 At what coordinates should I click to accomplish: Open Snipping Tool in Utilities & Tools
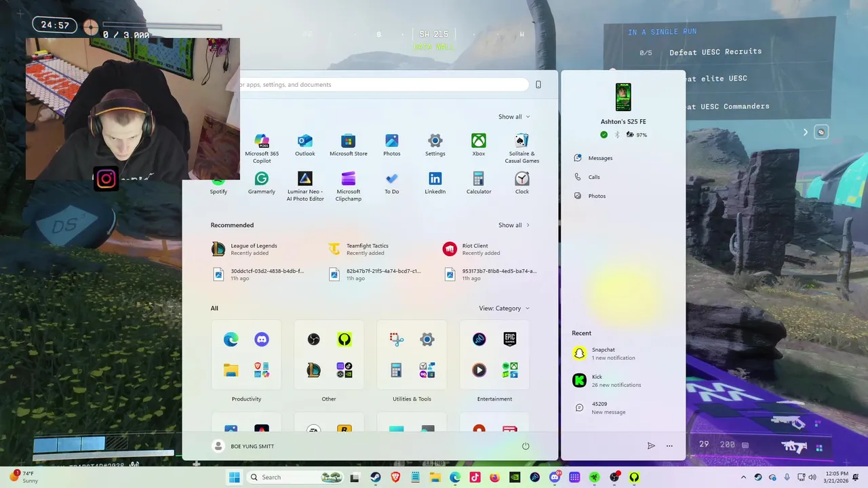coord(397,340)
